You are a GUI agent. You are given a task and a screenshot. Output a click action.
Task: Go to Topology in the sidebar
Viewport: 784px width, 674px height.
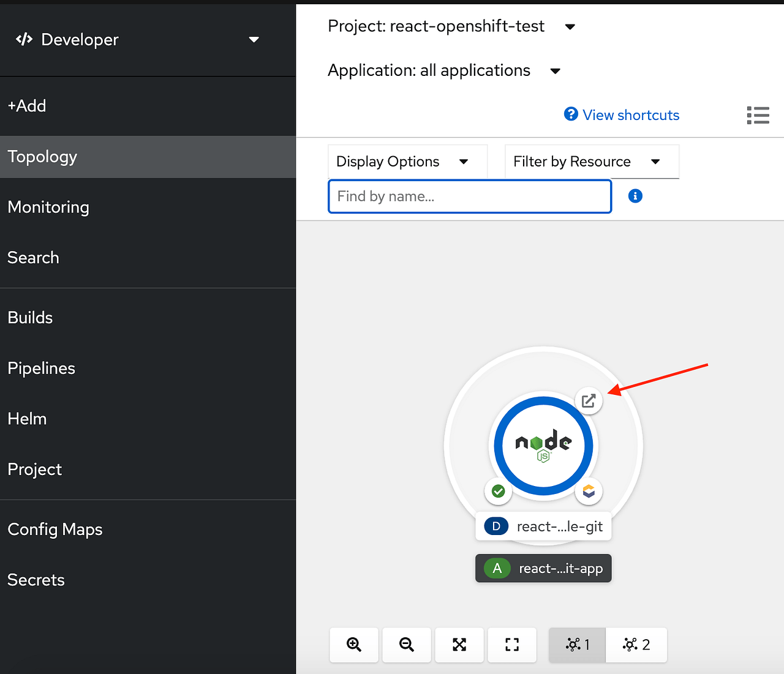(x=148, y=157)
